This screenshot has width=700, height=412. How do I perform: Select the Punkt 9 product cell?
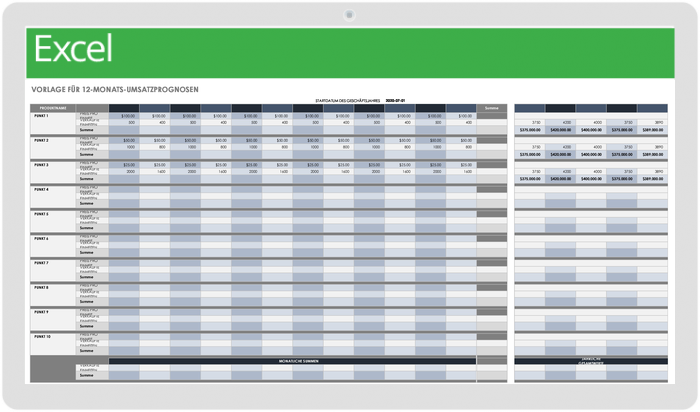42,312
